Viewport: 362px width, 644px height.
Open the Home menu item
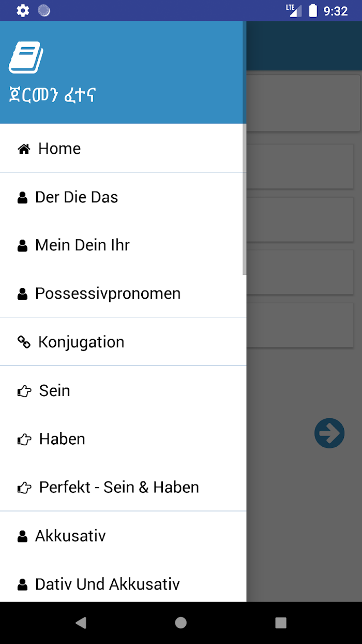[x=123, y=149]
